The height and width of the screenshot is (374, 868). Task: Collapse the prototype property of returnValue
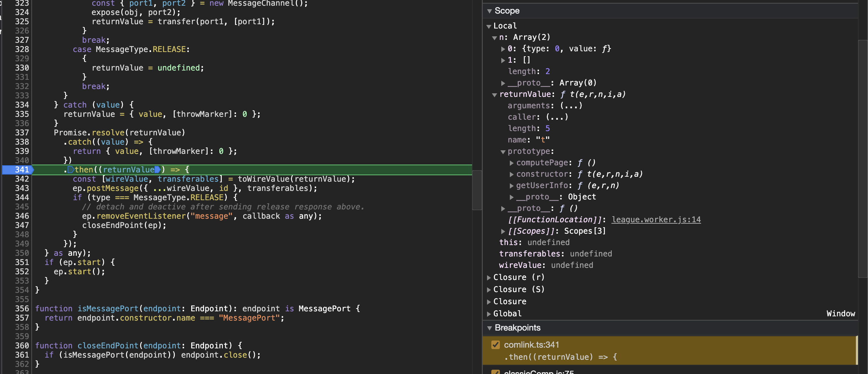point(503,151)
